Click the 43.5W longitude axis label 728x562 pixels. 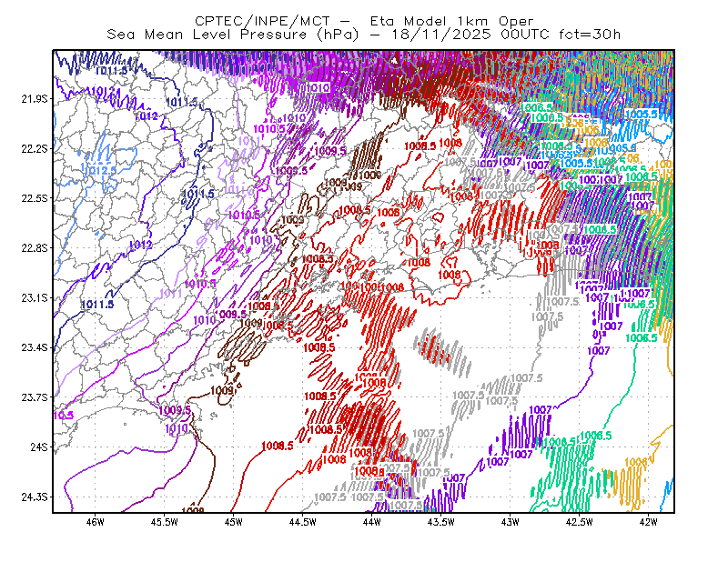tap(440, 522)
